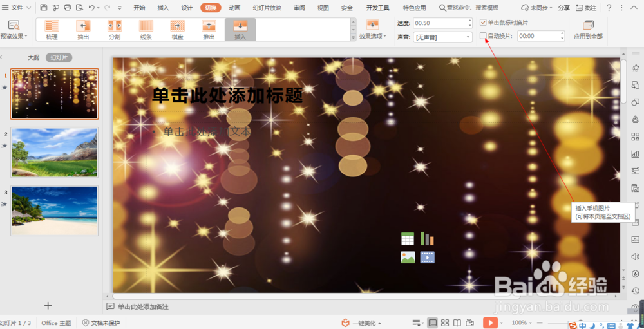This screenshot has height=329, width=644.
Task: Click the zoom out minus button
Action: click(540, 323)
